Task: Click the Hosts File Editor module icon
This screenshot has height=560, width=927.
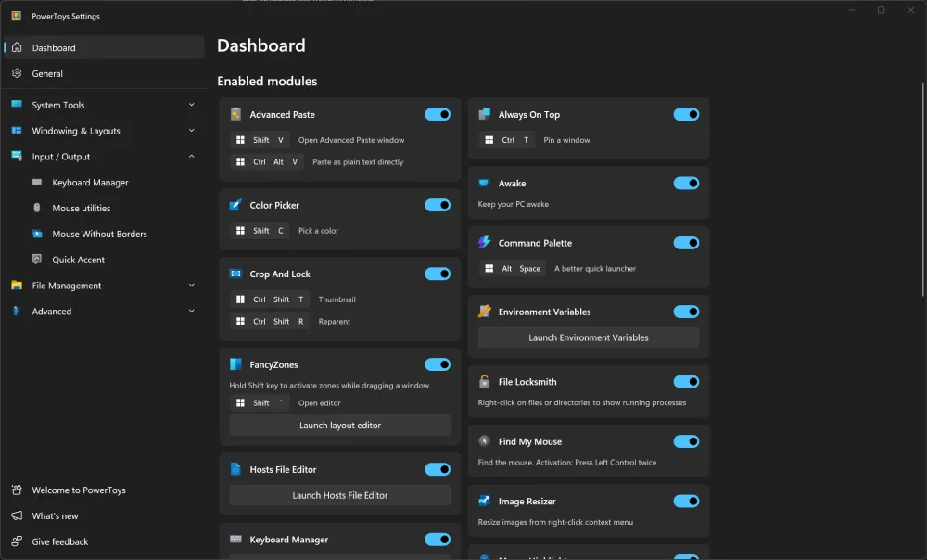Action: point(235,469)
